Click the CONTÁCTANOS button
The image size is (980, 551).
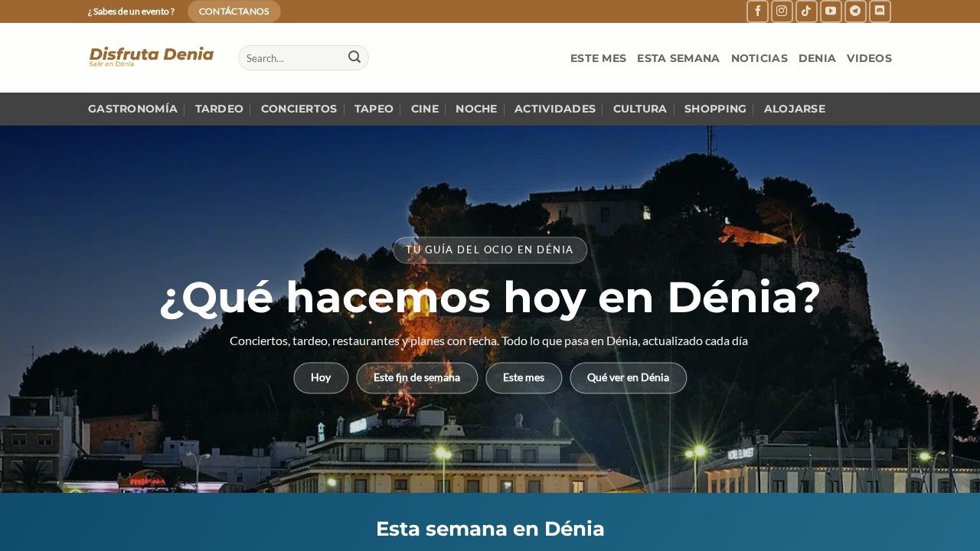234,11
